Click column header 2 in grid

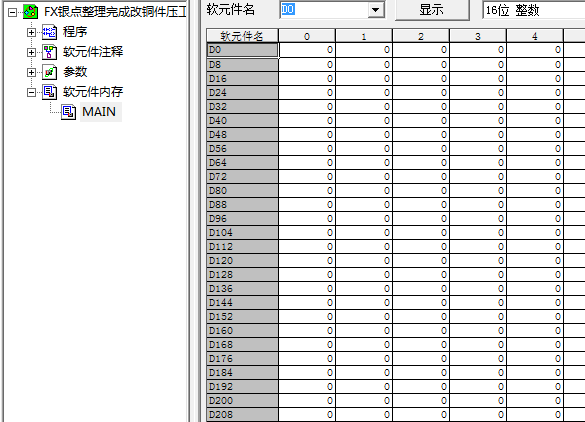421,36
